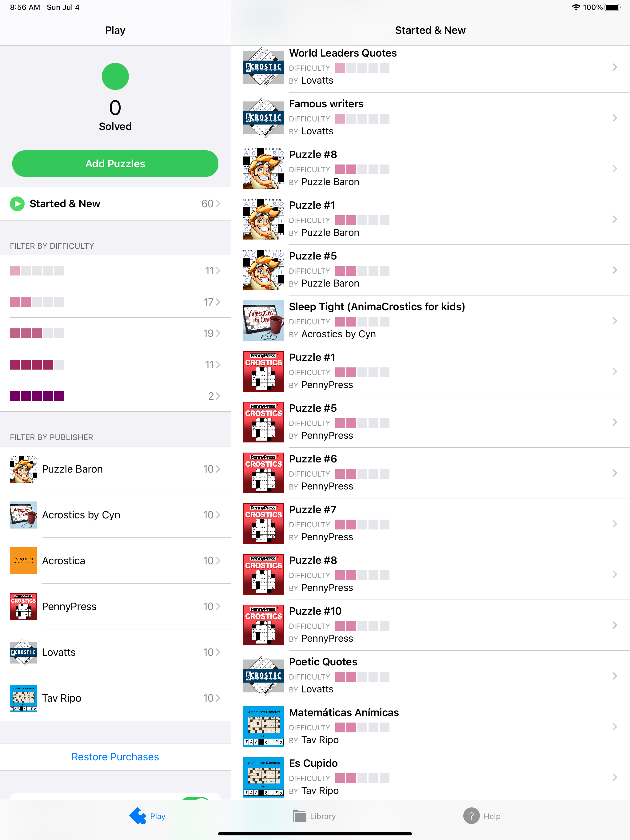
Task: Tap the Add Puzzles button
Action: pos(115,163)
